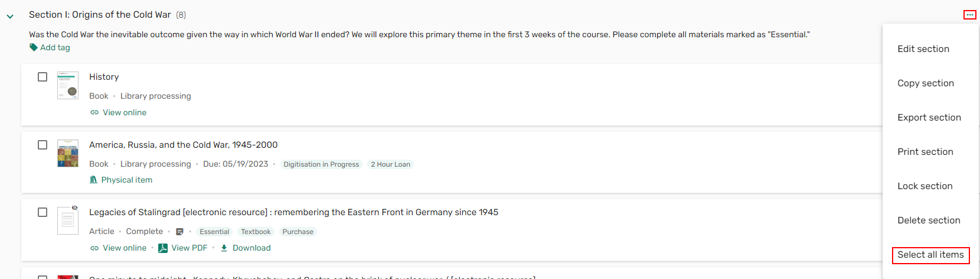Tick the Legacies of Stalingrad checkbox

coord(43,212)
